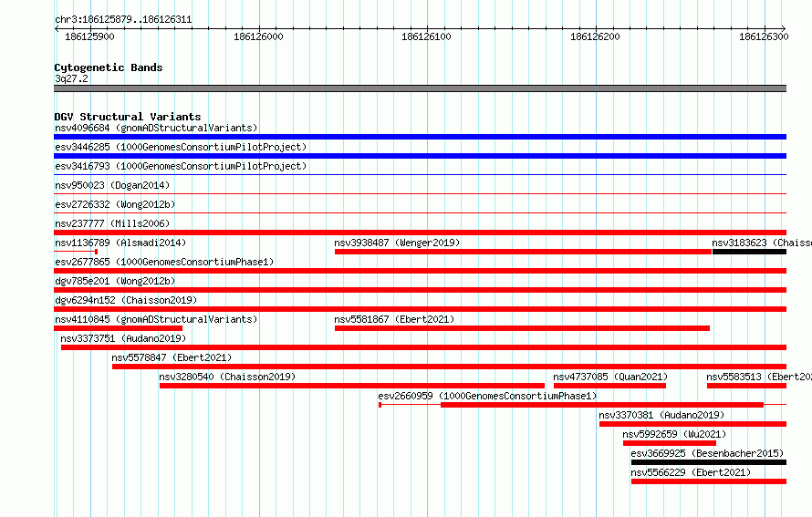Viewport: 812px width, 517px height.
Task: Select nsv5992659 (Wu2021) variant label
Action: click(674, 434)
